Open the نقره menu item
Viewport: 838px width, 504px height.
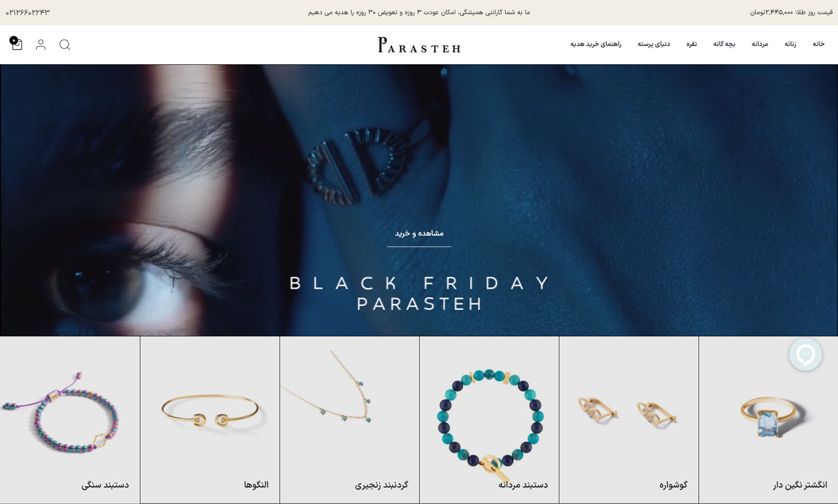coord(692,44)
